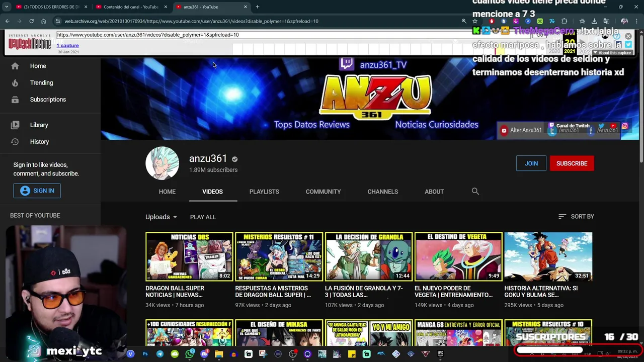Open the PLAYLISTS tab

point(264,192)
